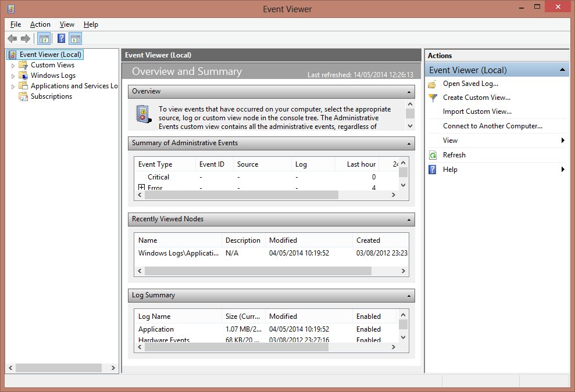
Task: Click the Refresh icon in Actions pane
Action: click(x=433, y=155)
